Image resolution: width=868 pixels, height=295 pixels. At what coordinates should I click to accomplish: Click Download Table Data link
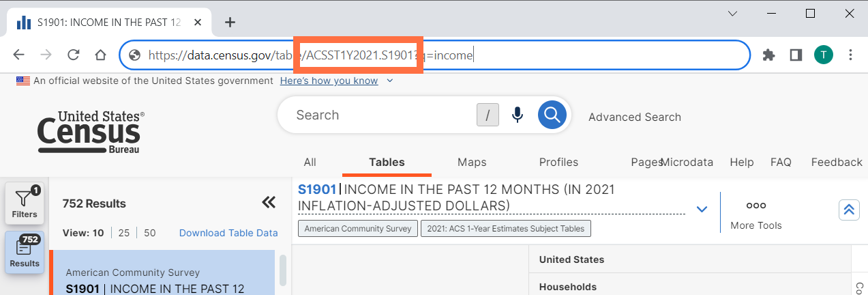[x=228, y=233]
